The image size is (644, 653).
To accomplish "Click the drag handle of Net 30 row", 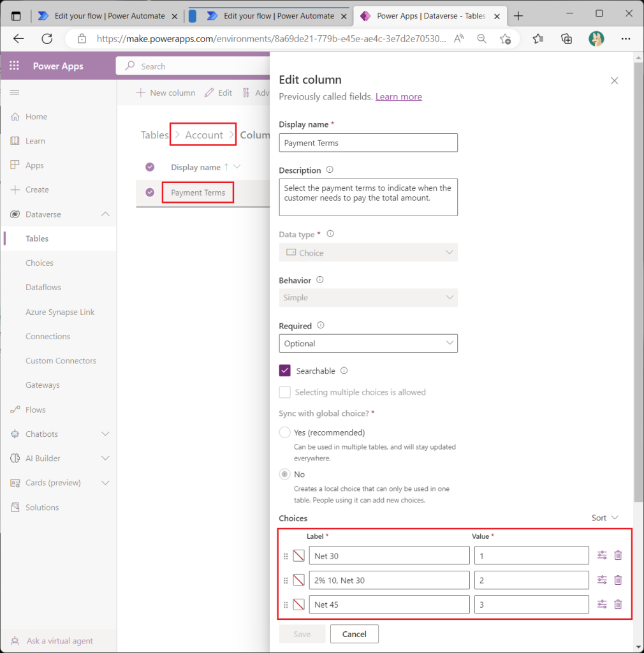I will pos(286,556).
